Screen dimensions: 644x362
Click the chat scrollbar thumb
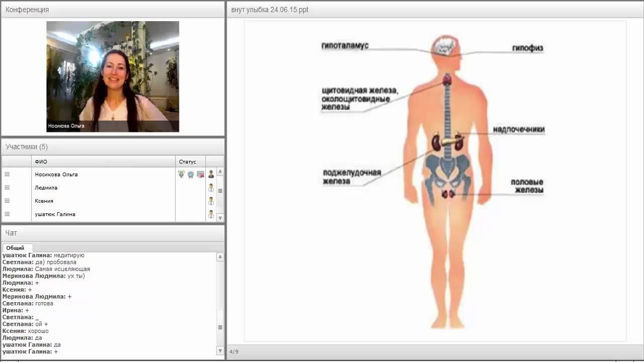tap(220, 327)
